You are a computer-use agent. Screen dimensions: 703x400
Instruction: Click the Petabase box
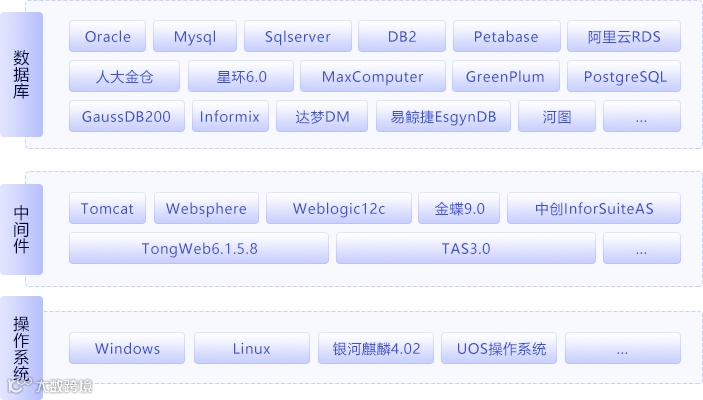(x=507, y=36)
